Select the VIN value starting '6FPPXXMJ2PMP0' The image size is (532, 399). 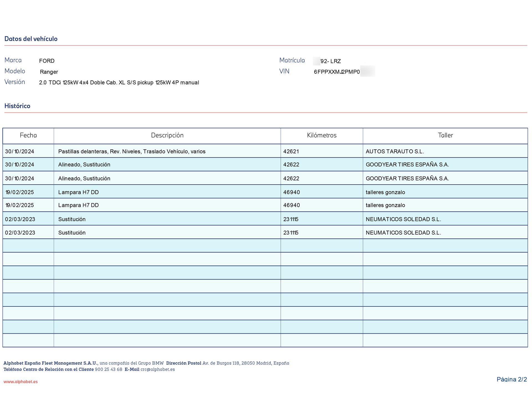pos(337,72)
